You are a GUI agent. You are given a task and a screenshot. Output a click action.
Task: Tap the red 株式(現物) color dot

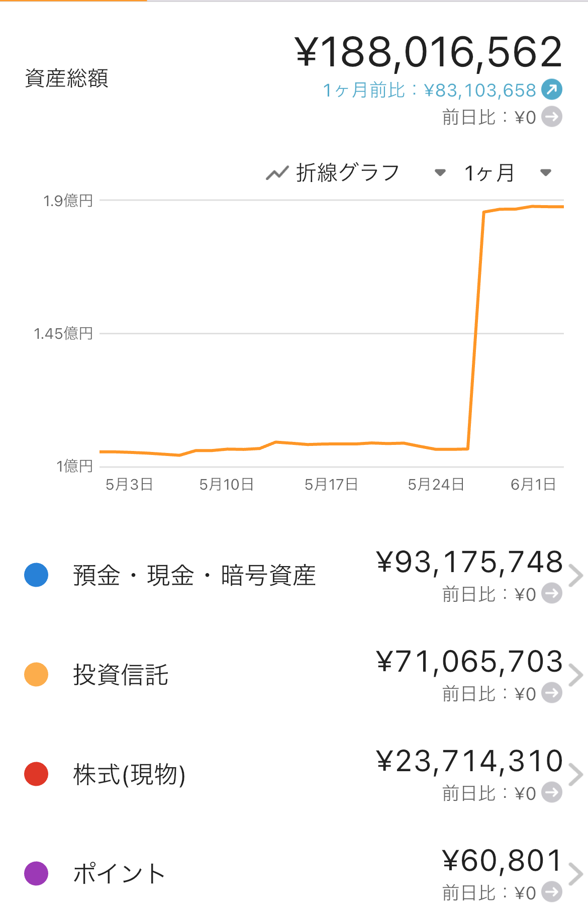pos(36,774)
